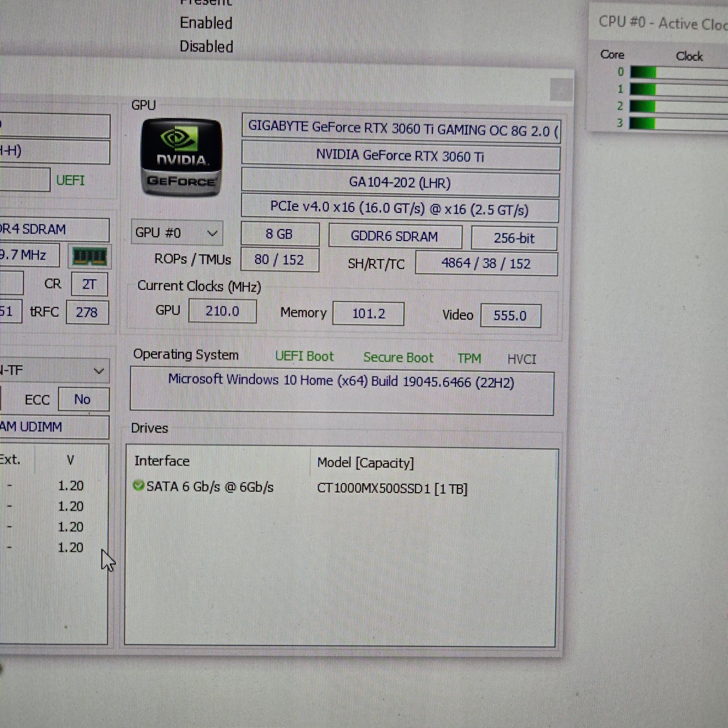Click the UEFI Boot indicator
Viewport: 728px width, 728px height.
tap(304, 356)
